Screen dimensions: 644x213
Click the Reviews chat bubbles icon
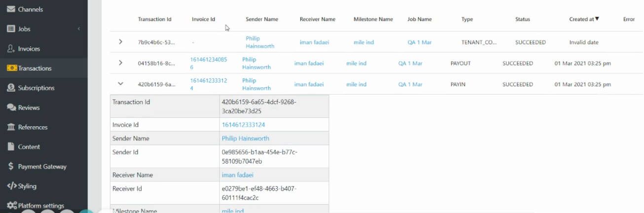coord(11,107)
